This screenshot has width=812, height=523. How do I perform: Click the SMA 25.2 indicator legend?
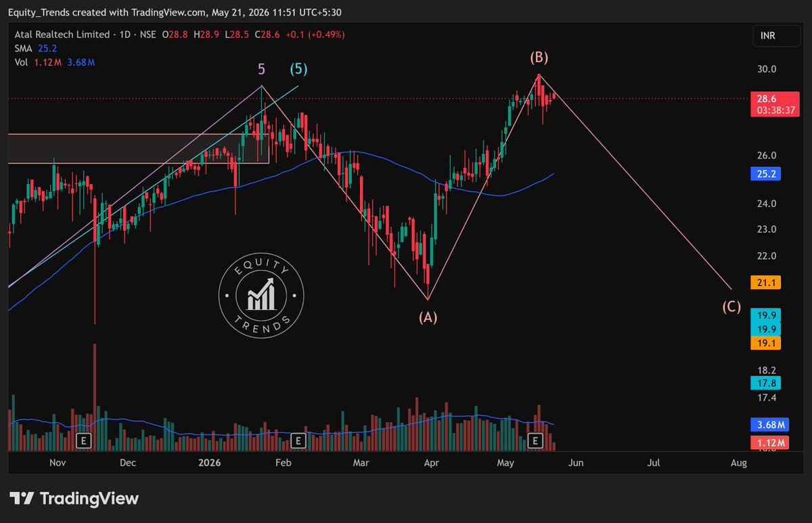click(35, 48)
